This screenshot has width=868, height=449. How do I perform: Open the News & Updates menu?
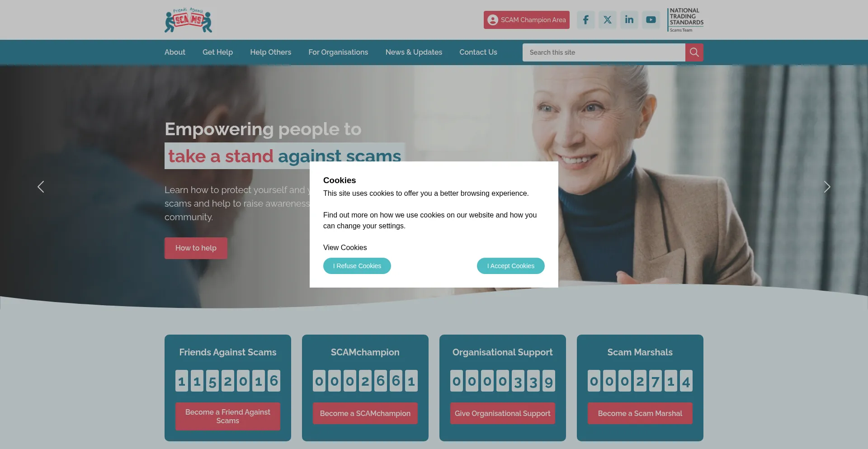point(414,52)
